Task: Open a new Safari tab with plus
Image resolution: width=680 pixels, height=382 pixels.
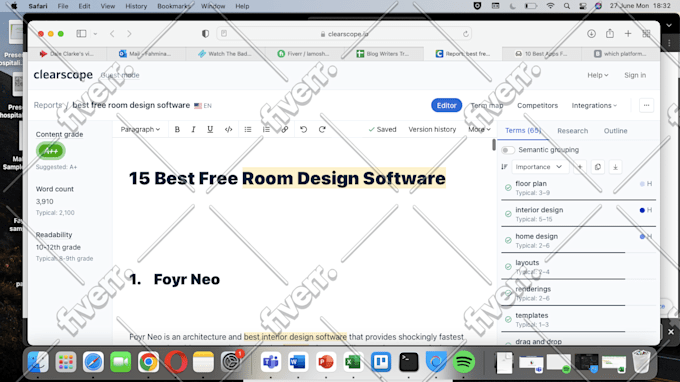Action: (x=628, y=33)
